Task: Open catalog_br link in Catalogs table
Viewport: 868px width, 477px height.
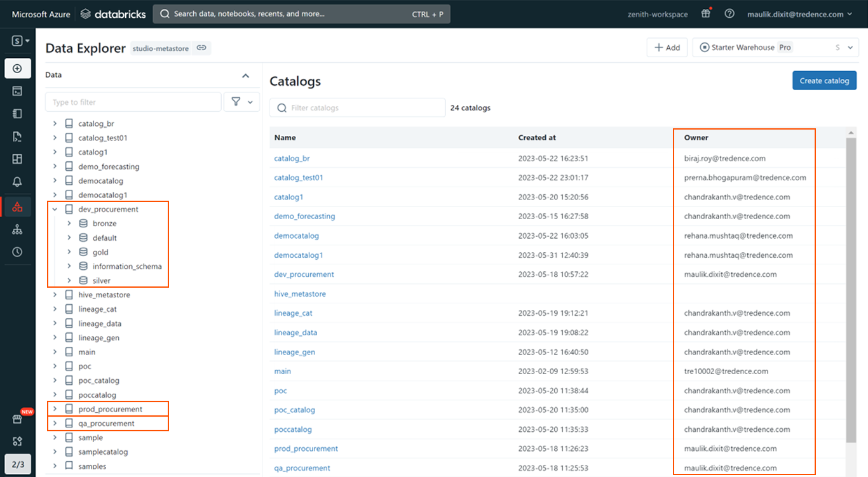Action: click(x=292, y=158)
